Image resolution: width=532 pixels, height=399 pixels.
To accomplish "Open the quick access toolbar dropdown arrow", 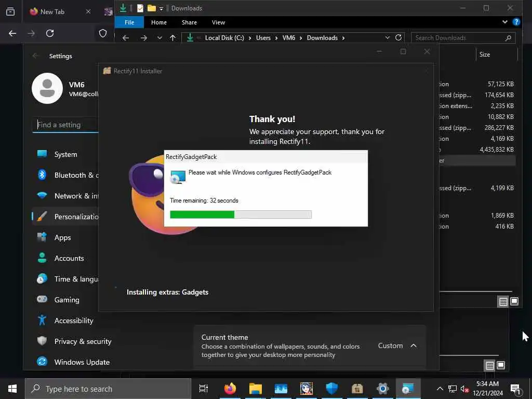I will tap(161, 8).
